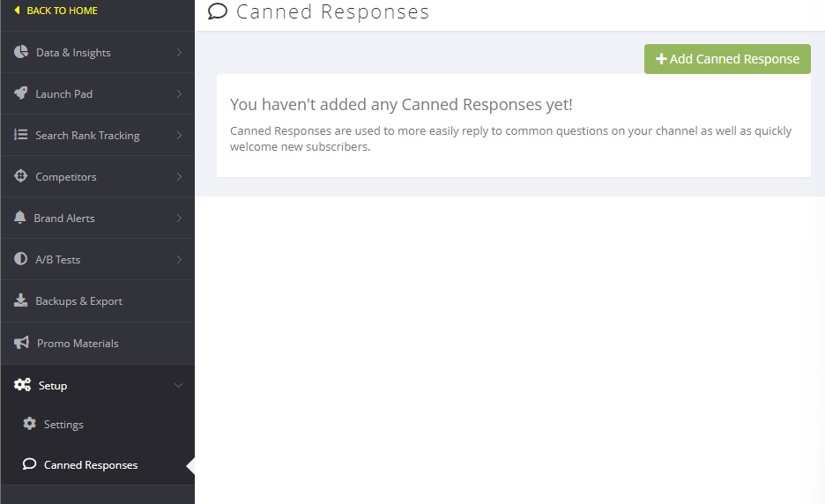This screenshot has height=504, width=825.
Task: Click the Competitors crosshair icon
Action: point(21,176)
